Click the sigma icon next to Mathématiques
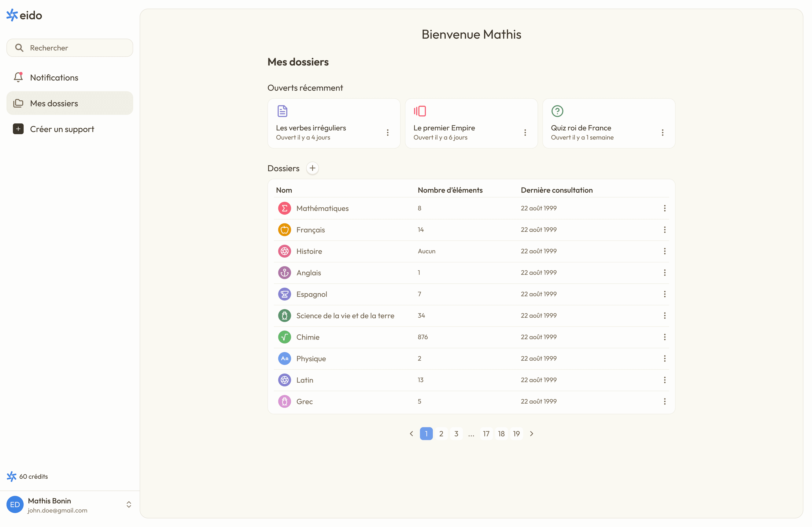812x527 pixels. (x=285, y=208)
